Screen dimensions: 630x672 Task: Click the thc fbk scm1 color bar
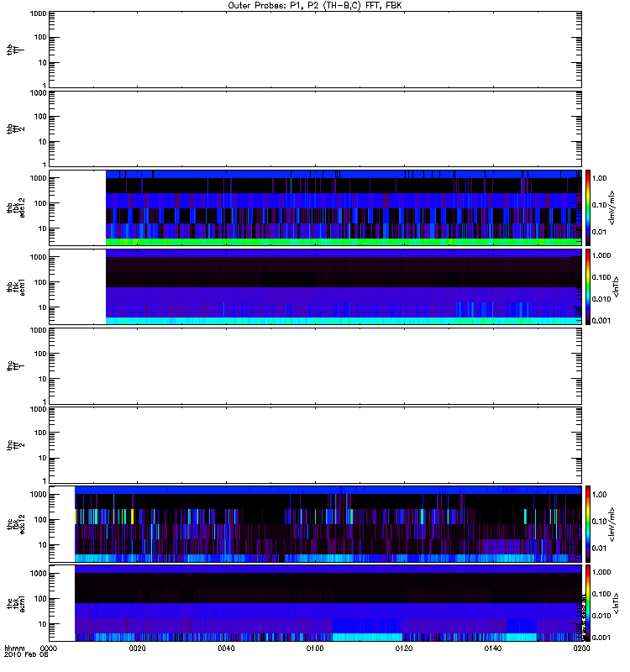point(588,603)
